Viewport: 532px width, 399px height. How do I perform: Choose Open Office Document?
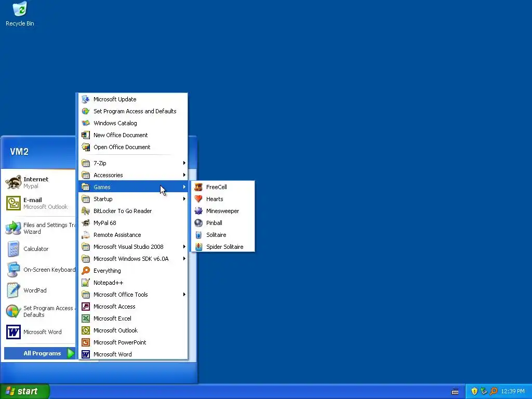pos(133,147)
